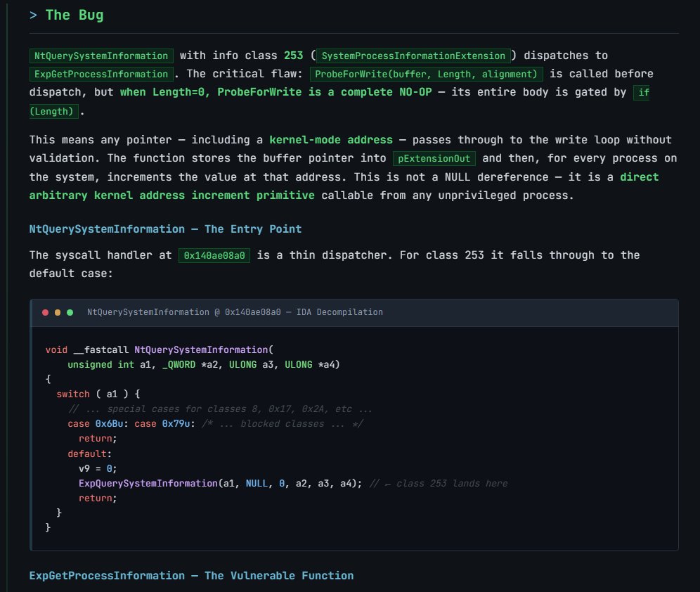Click the "special cases for classes" comment
This screenshot has height=592, width=700.
pos(220,409)
